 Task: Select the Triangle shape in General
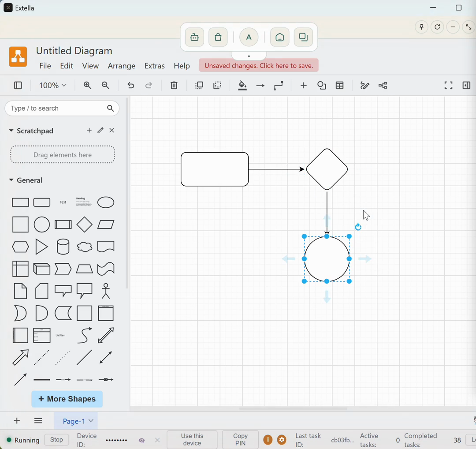click(x=41, y=247)
